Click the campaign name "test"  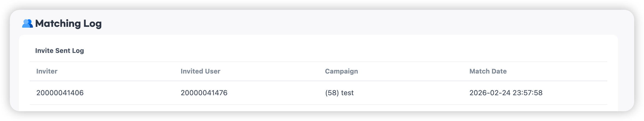coord(347,93)
